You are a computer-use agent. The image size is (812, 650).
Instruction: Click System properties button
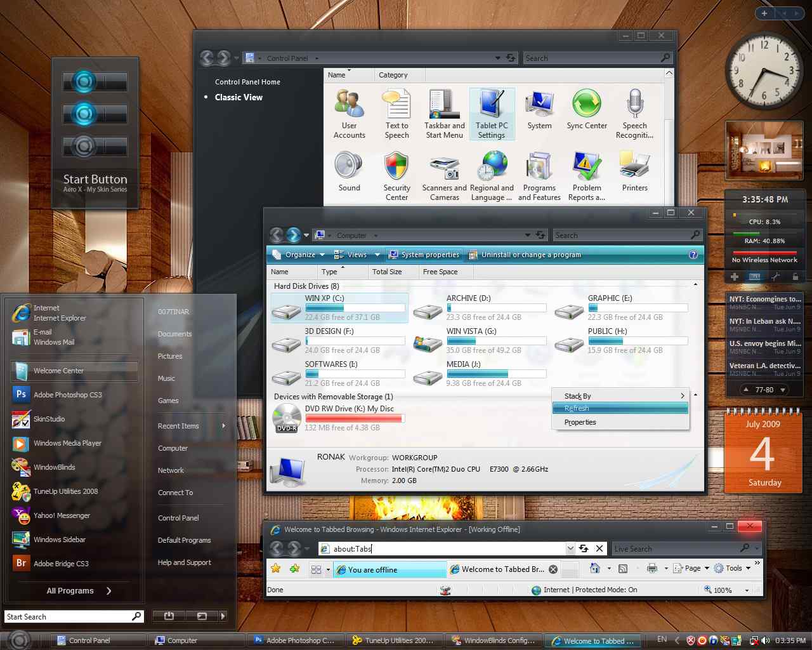pos(424,255)
